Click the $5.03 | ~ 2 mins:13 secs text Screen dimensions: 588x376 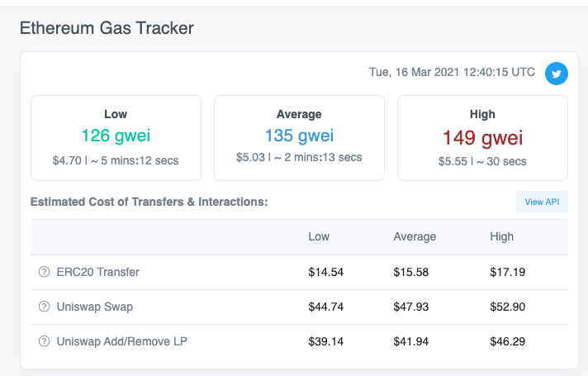tap(299, 157)
